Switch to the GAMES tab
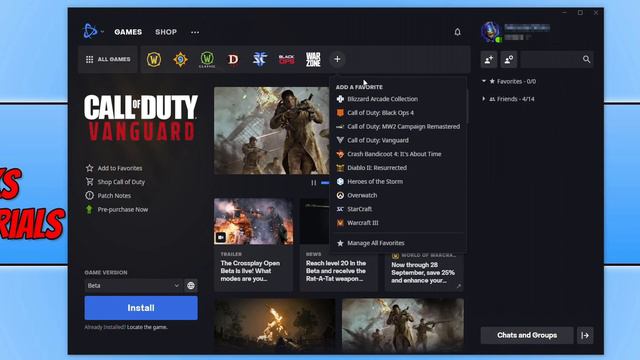 click(128, 32)
